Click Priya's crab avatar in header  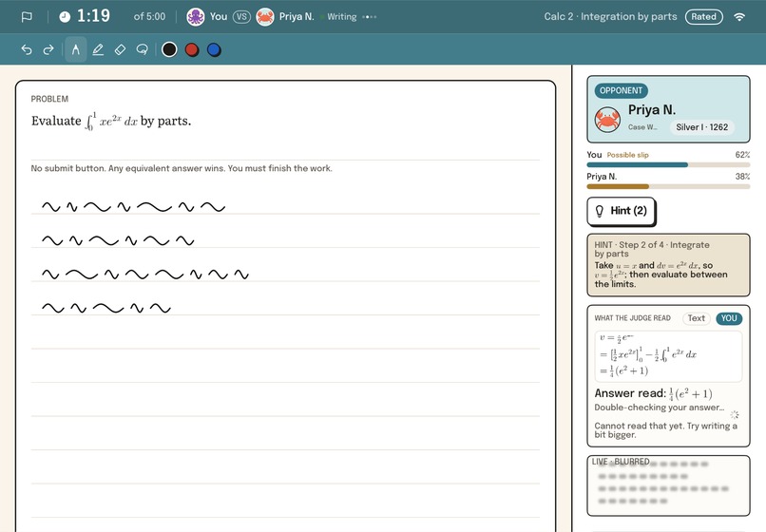[x=265, y=17]
